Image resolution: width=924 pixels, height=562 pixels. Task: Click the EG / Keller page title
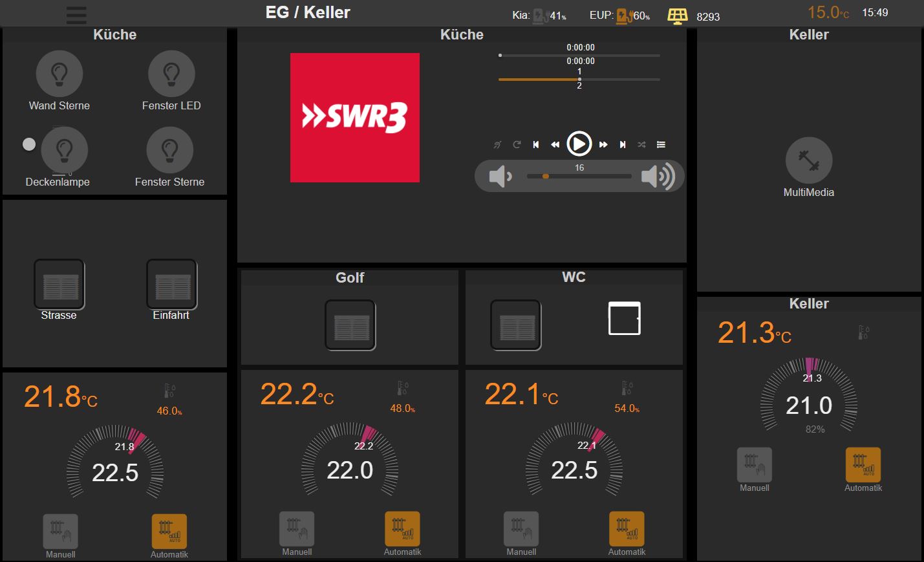point(308,12)
